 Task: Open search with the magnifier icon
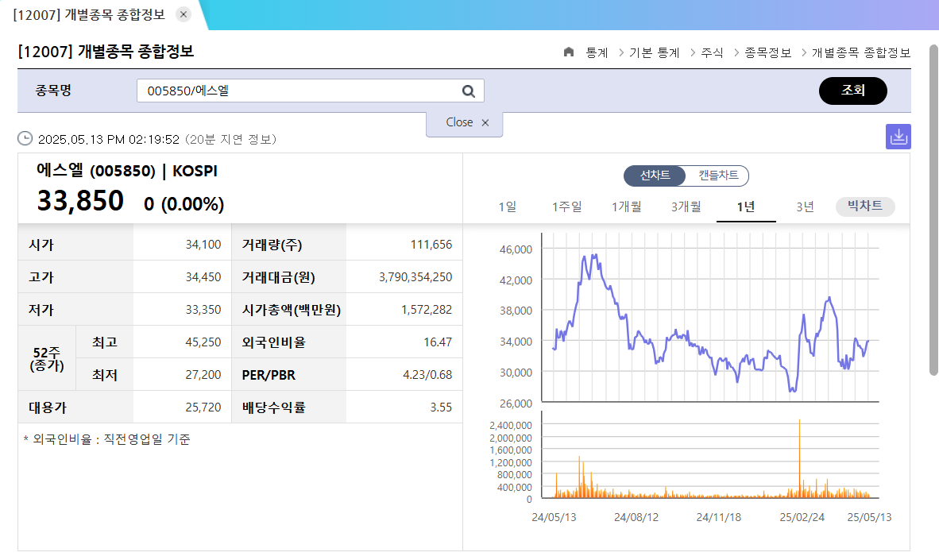tap(469, 91)
